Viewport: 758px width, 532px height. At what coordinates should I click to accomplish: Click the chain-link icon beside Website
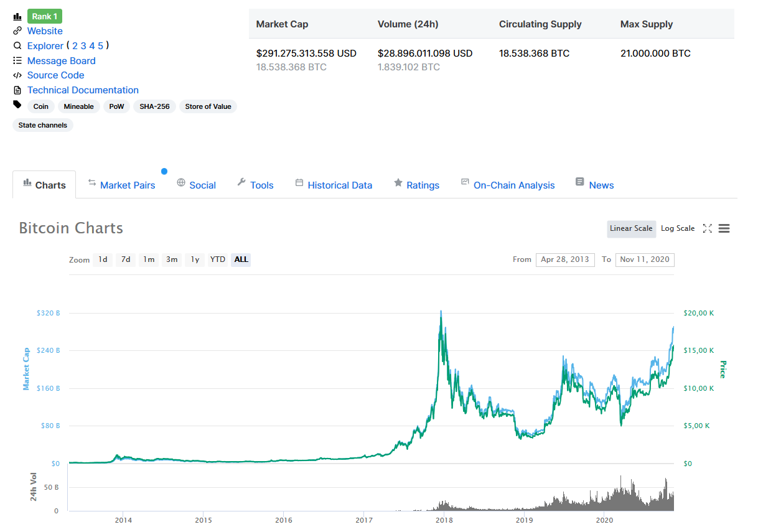point(17,30)
